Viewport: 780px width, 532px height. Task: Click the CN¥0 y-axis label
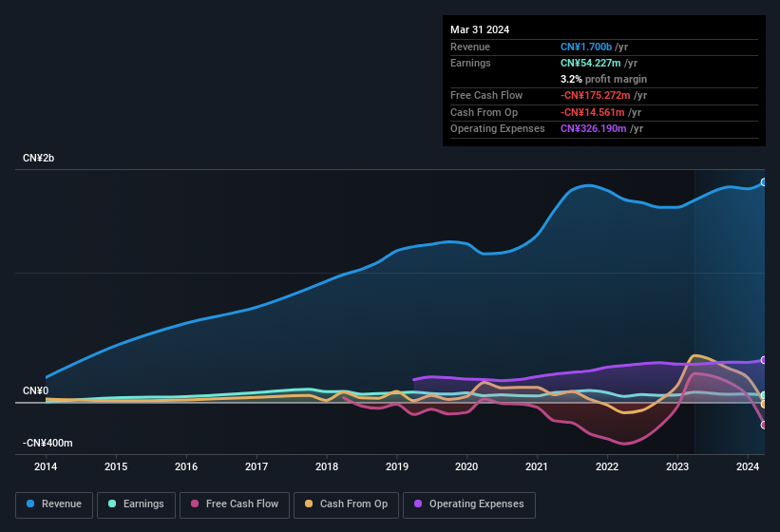click(x=35, y=390)
